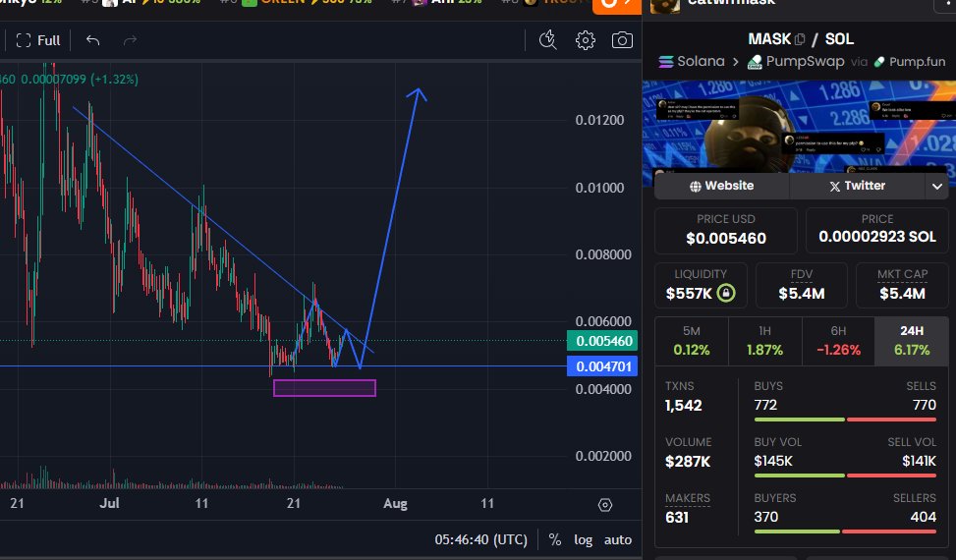
Task: Expand more token links chevron
Action: [x=937, y=186]
